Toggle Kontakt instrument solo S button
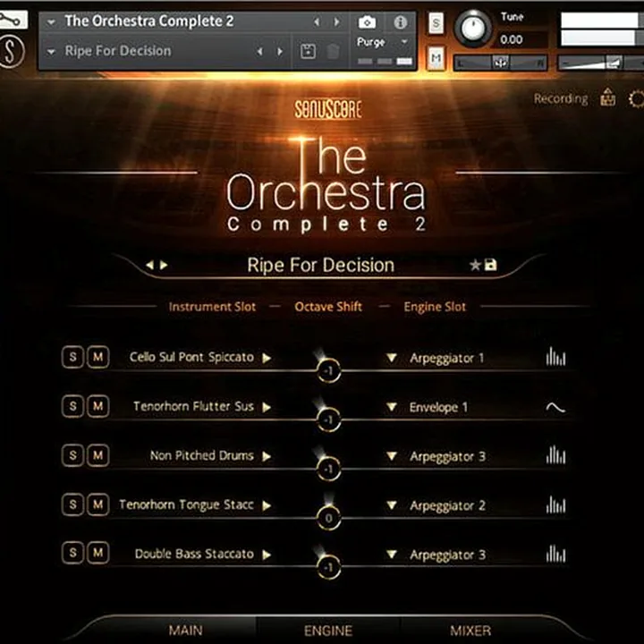 pos(436,23)
